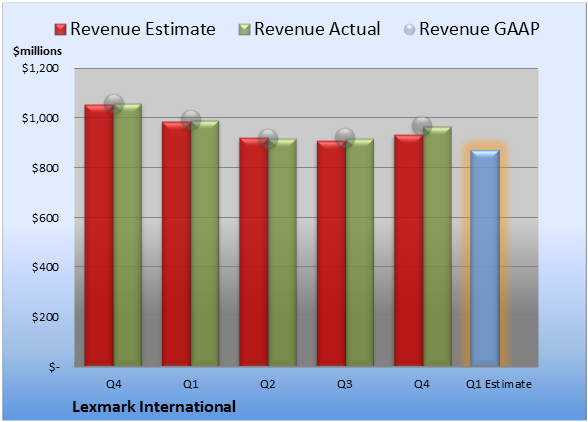Select the green actual bar for Q1

(x=205, y=243)
